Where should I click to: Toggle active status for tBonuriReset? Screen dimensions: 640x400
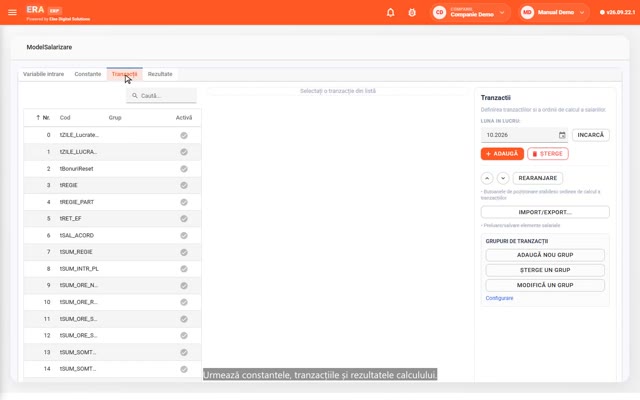pyautogui.click(x=184, y=169)
